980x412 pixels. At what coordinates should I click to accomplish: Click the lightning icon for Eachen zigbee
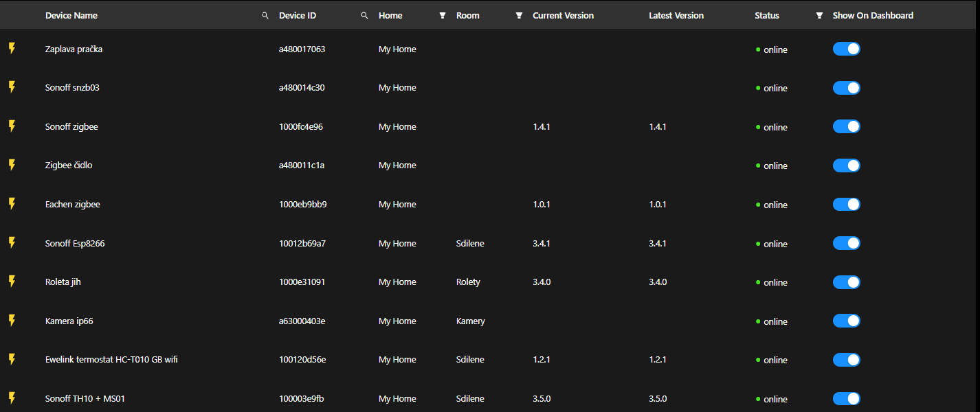coord(12,204)
